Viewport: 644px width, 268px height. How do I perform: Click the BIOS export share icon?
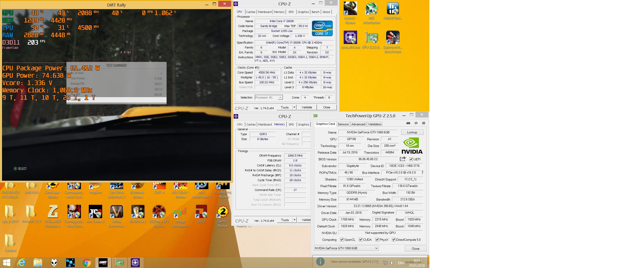click(403, 159)
